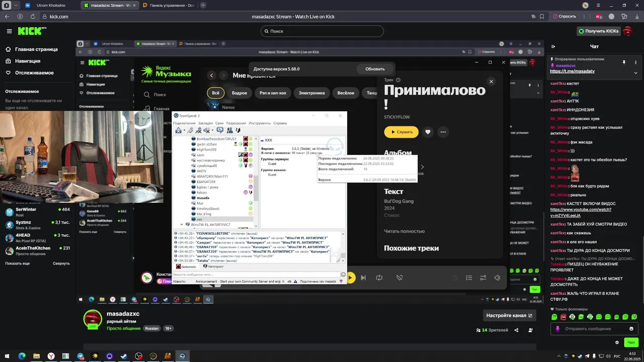Click Показать еще under recommended channels

pos(18,263)
